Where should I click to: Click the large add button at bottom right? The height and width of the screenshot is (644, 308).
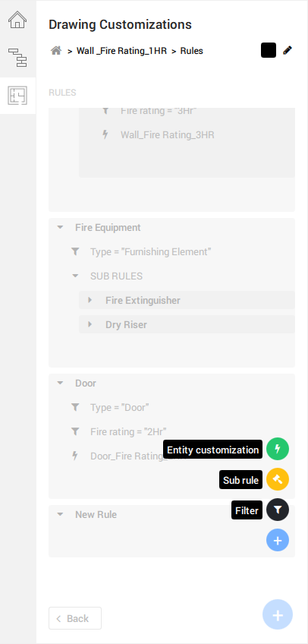pyautogui.click(x=278, y=614)
